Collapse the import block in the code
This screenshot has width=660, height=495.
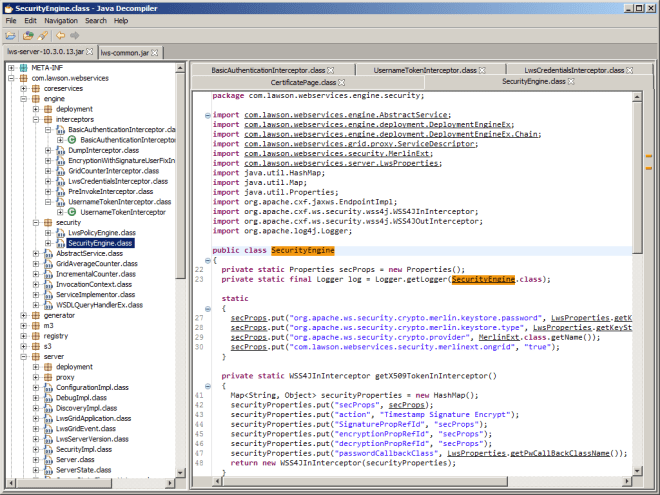click(x=207, y=116)
